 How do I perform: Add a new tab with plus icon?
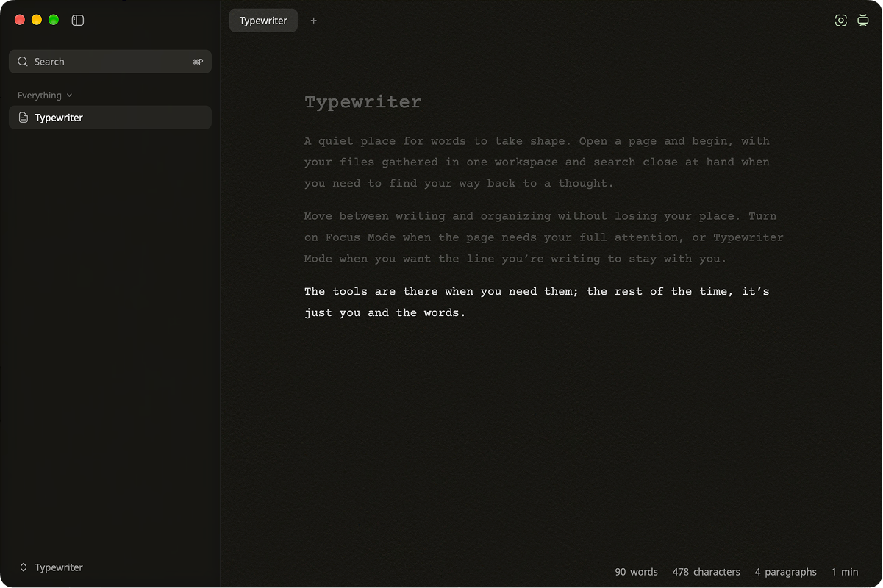314,21
